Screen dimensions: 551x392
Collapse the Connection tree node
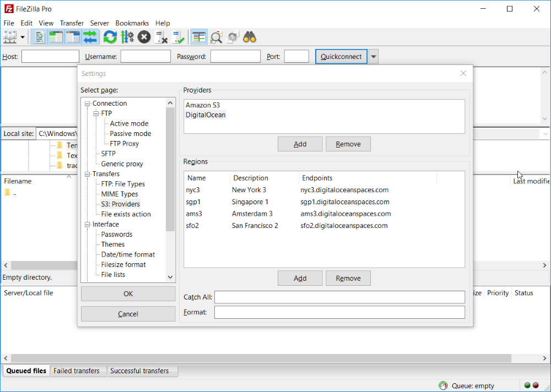click(x=88, y=104)
